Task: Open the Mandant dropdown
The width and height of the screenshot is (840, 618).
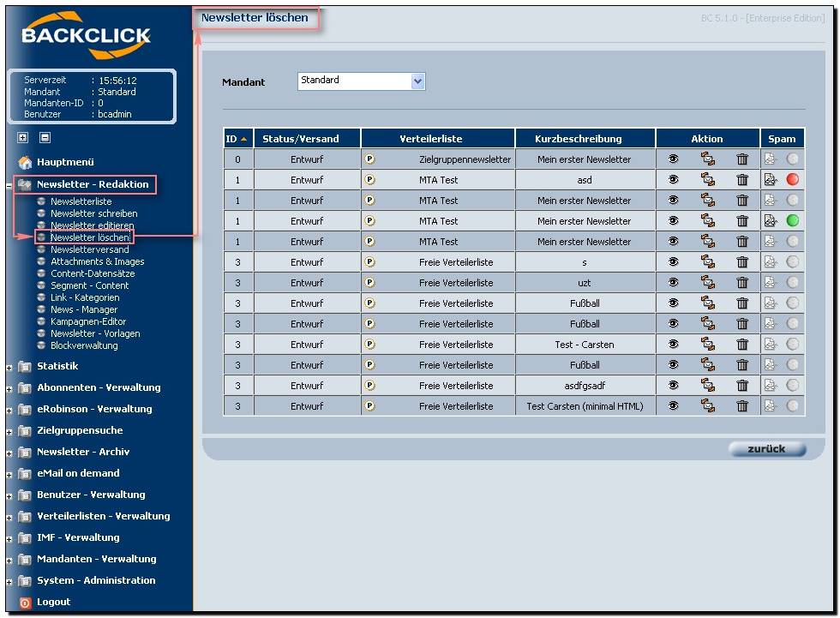Action: click(362, 81)
